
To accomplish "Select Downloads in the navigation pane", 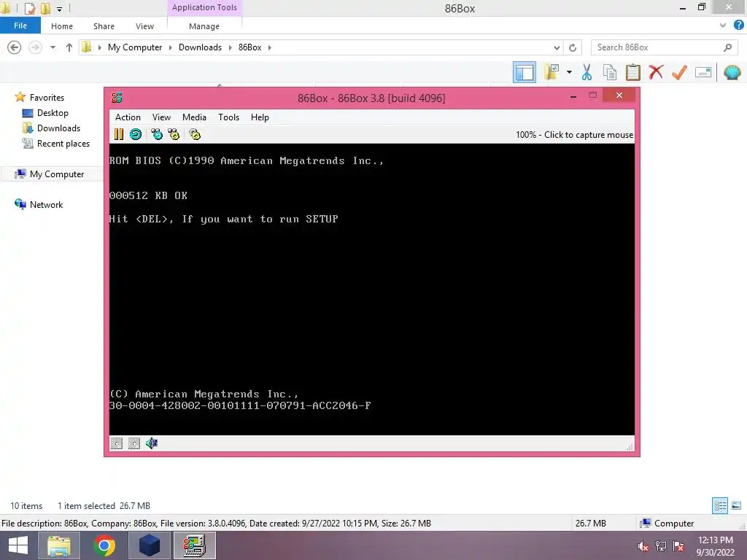I will click(58, 128).
